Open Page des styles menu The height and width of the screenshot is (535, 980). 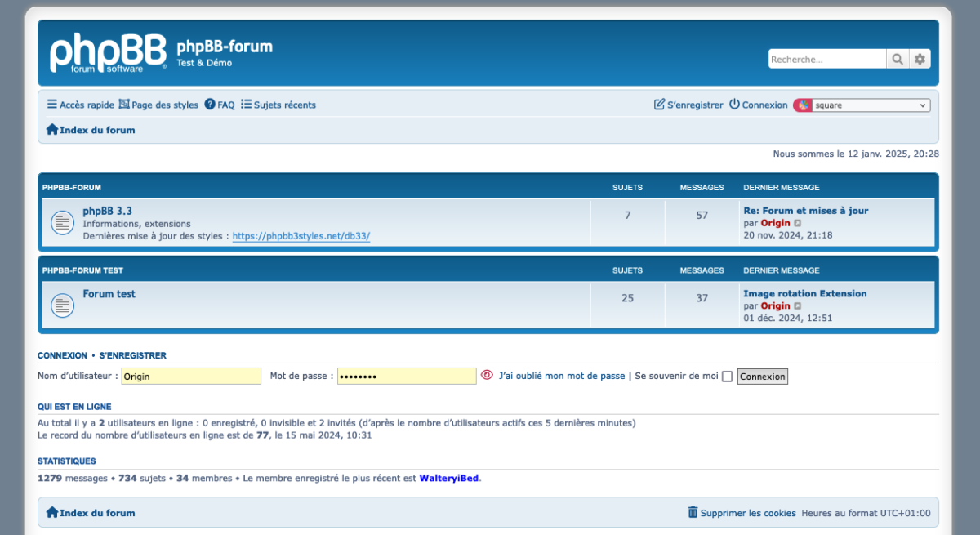(158, 105)
